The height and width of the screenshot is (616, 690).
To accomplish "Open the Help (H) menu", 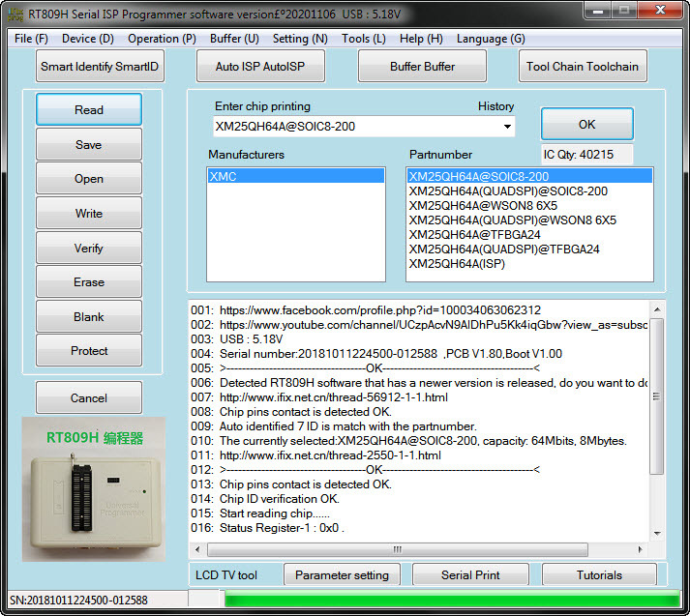I will [421, 39].
